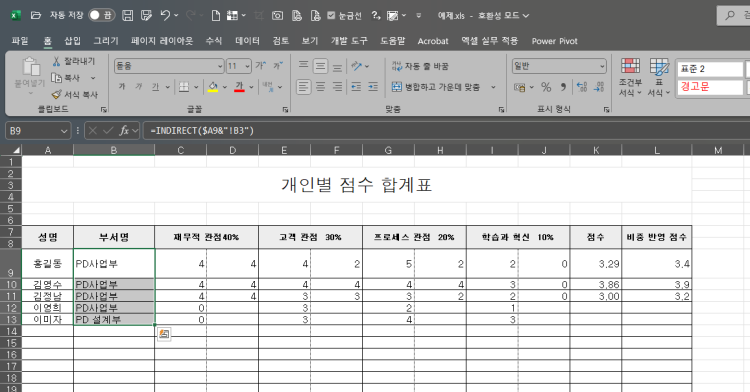This screenshot has width=750, height=392.
Task: Open the Name Box dropdown arrow
Action: 64,131
